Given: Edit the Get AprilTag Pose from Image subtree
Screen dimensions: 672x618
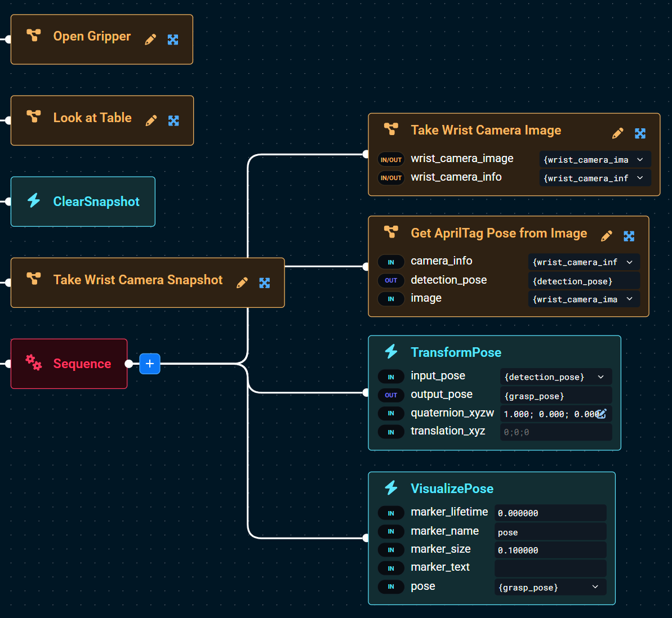Looking at the screenshot, I should click(x=607, y=236).
